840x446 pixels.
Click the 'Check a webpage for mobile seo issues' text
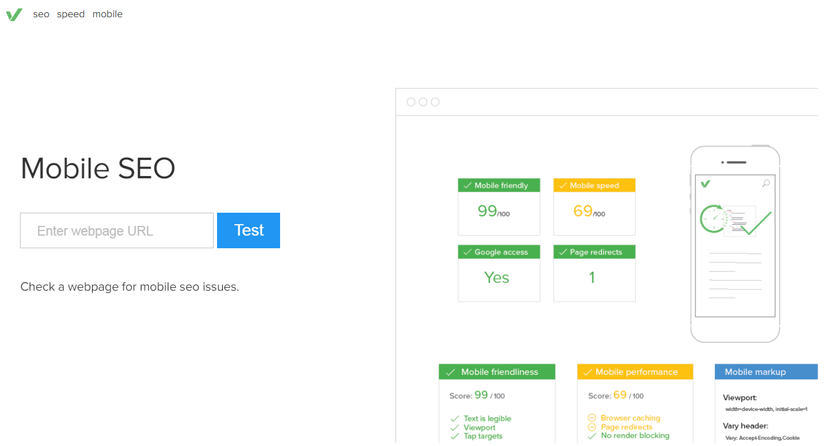pos(130,287)
